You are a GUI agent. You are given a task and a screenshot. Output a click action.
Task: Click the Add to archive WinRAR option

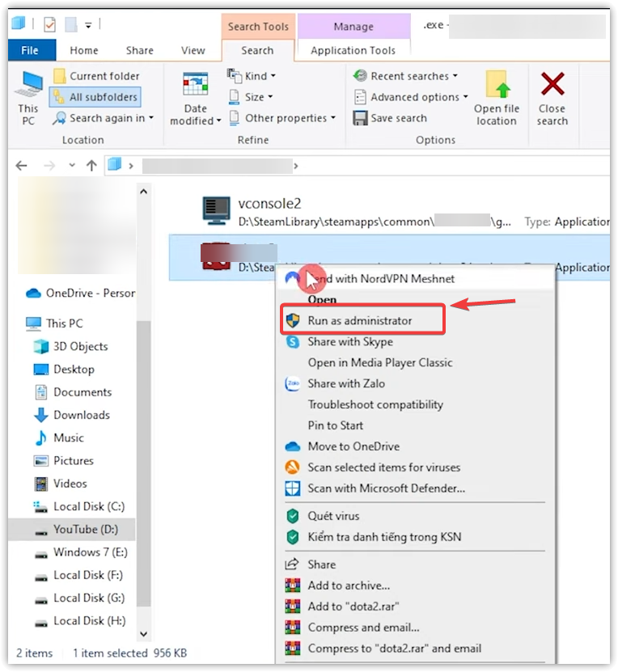pos(348,585)
